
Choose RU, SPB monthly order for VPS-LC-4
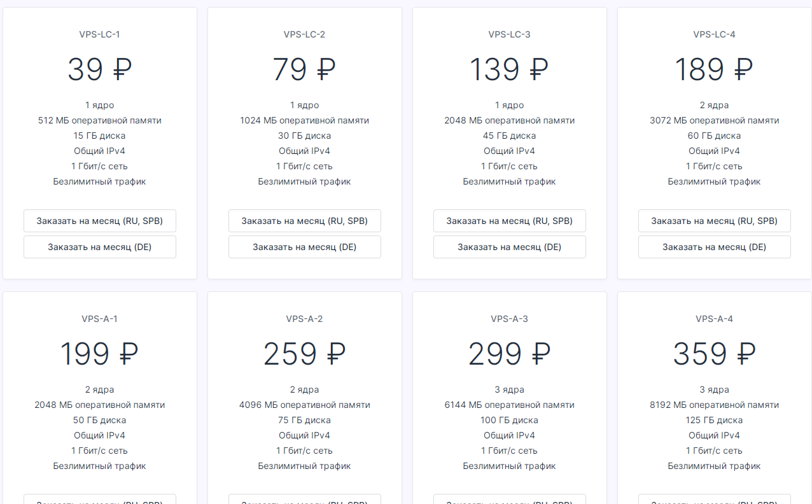tap(715, 221)
